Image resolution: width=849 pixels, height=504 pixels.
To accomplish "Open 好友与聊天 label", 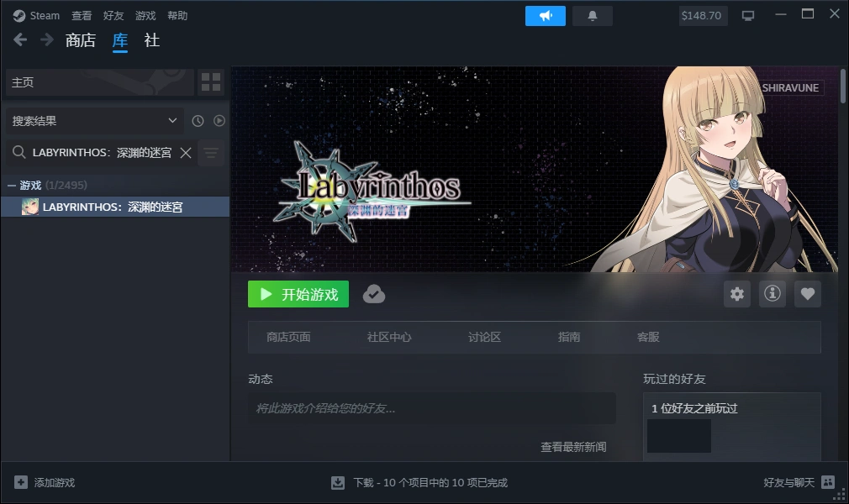I will click(x=789, y=482).
